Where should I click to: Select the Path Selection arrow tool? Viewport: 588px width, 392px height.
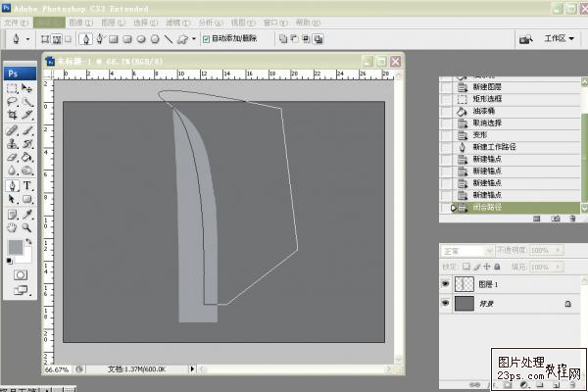click(12, 199)
